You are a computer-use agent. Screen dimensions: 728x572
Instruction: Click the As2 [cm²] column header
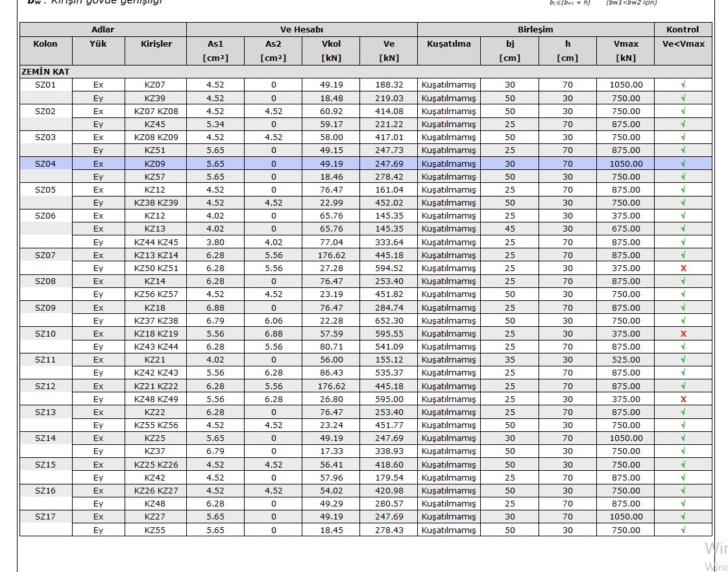pyautogui.click(x=273, y=51)
